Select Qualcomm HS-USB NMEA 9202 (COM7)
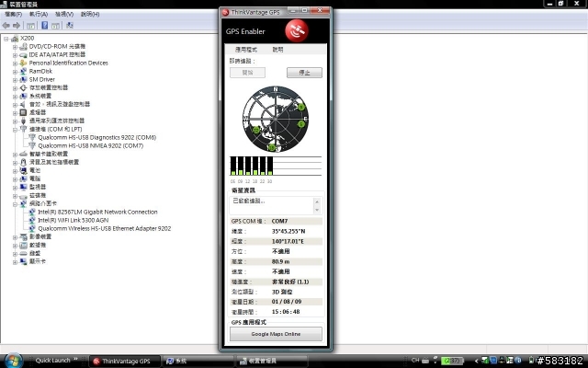The width and height of the screenshot is (588, 368). (x=90, y=145)
